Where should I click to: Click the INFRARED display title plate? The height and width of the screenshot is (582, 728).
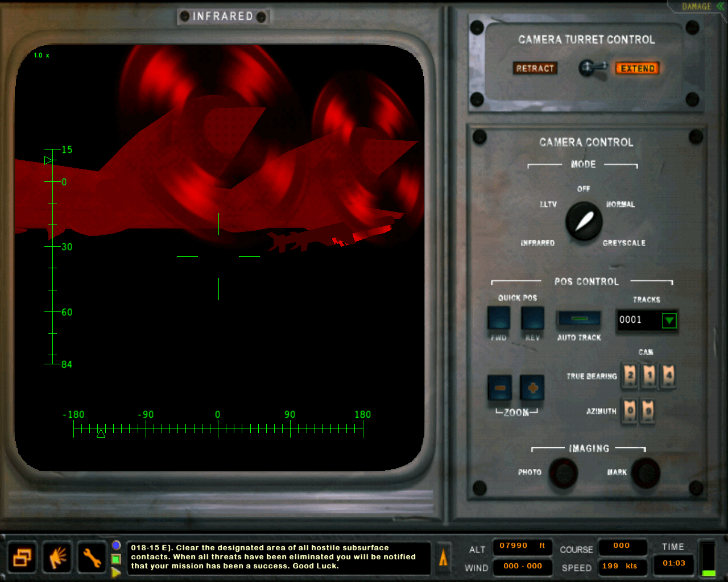[x=223, y=16]
